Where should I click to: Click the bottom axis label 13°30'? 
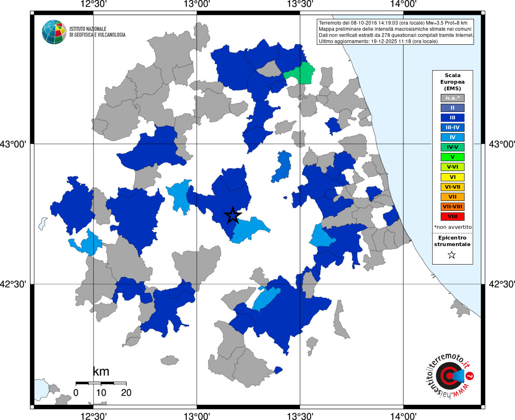point(300,416)
